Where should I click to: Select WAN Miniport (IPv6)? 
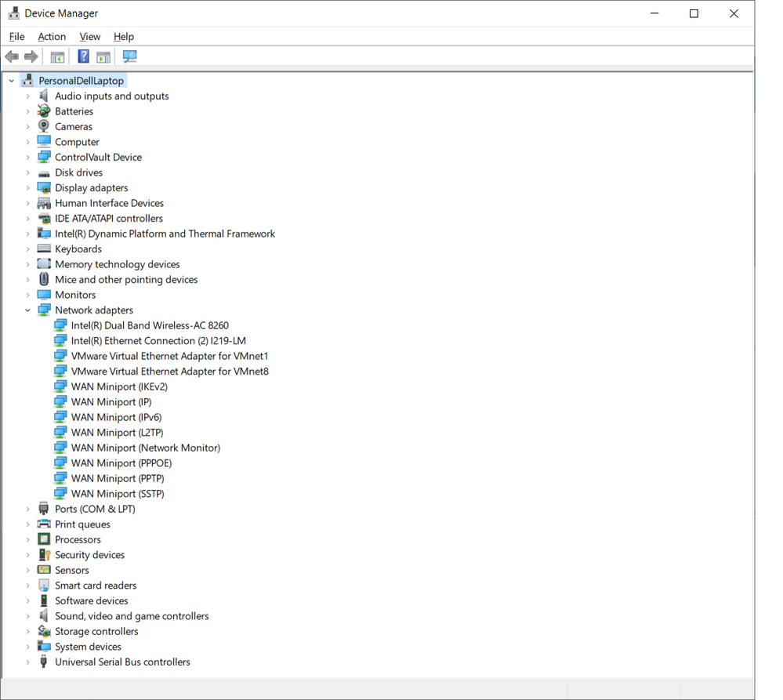(116, 417)
